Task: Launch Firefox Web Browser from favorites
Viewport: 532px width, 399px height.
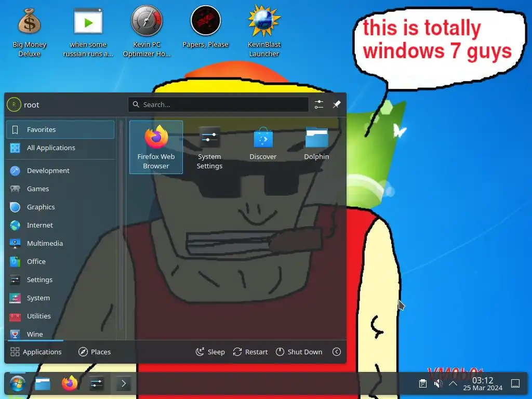Action: coord(156,147)
